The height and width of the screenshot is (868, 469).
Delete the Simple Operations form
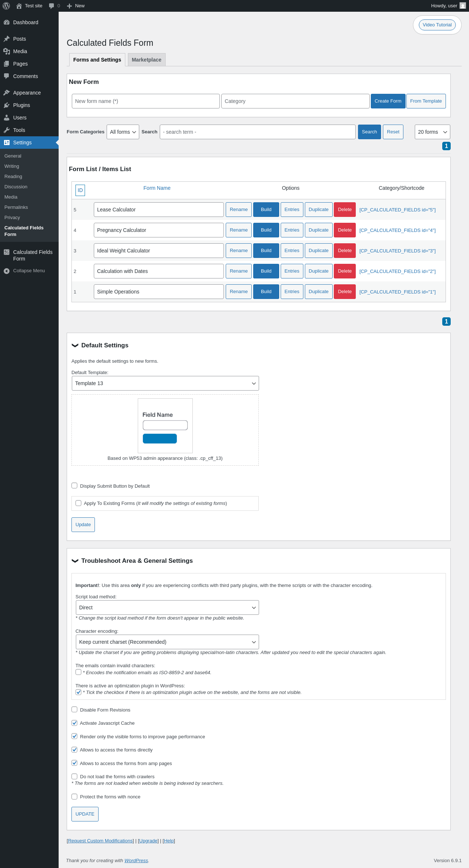(345, 292)
